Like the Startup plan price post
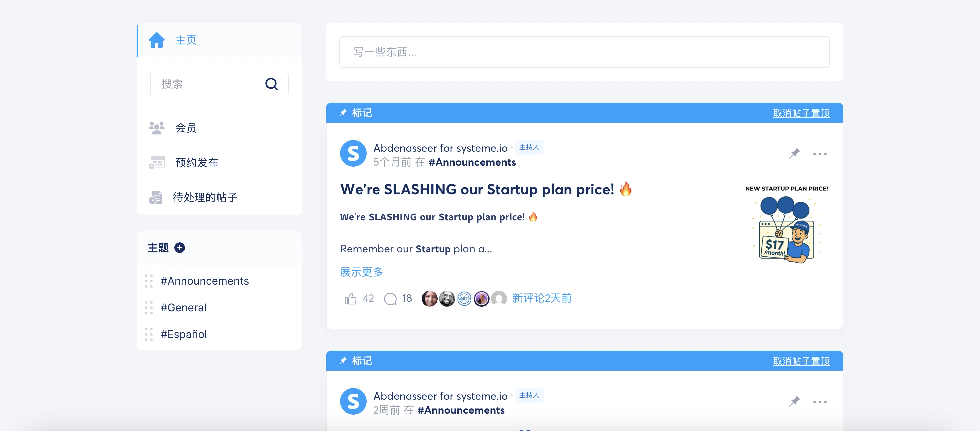 coord(350,299)
